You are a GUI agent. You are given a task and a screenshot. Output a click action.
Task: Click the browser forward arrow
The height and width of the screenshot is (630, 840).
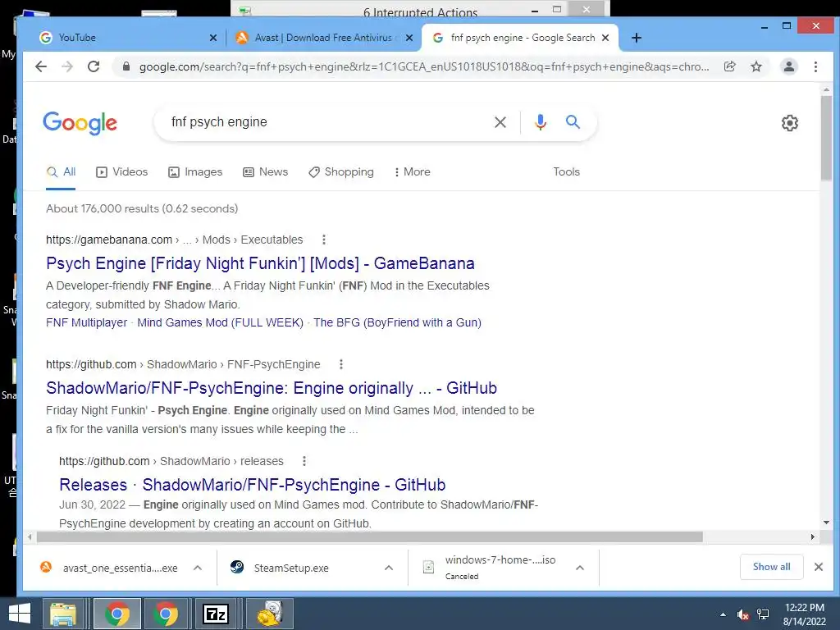(x=67, y=66)
